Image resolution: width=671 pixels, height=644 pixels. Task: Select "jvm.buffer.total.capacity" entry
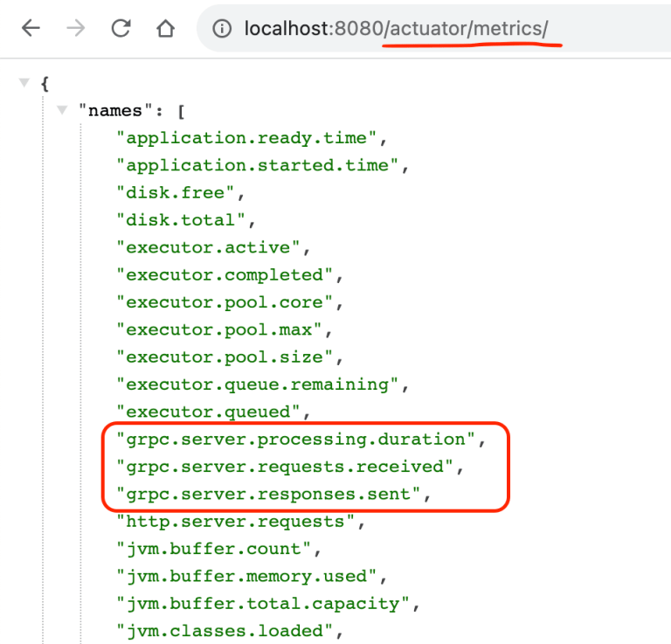click(x=263, y=604)
